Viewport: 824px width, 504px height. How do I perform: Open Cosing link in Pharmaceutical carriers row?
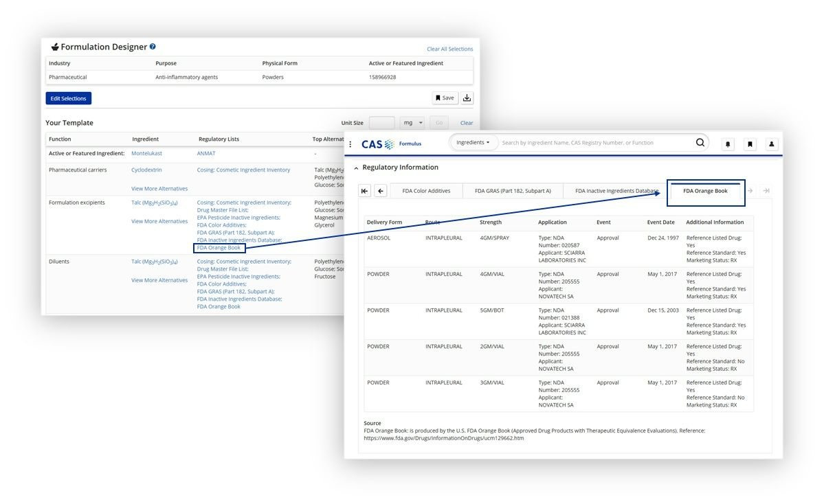243,170
